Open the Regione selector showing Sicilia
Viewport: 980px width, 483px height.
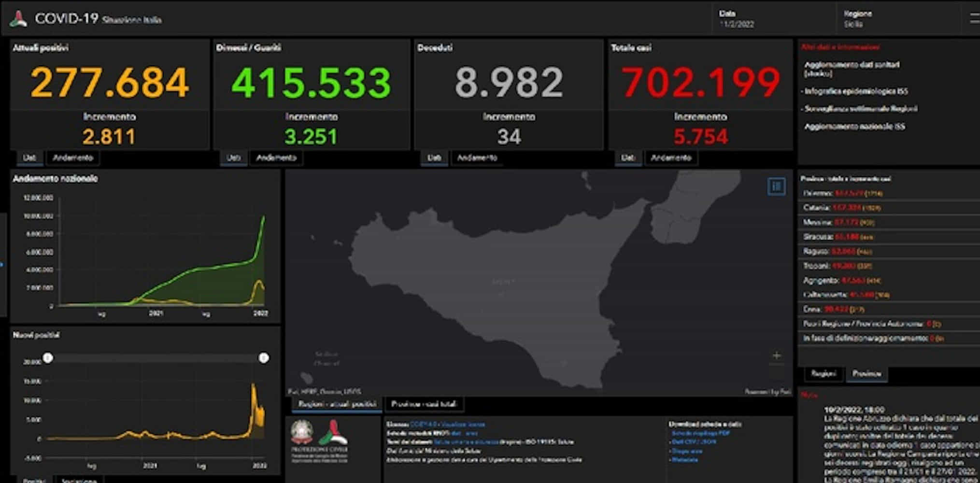tap(898, 19)
